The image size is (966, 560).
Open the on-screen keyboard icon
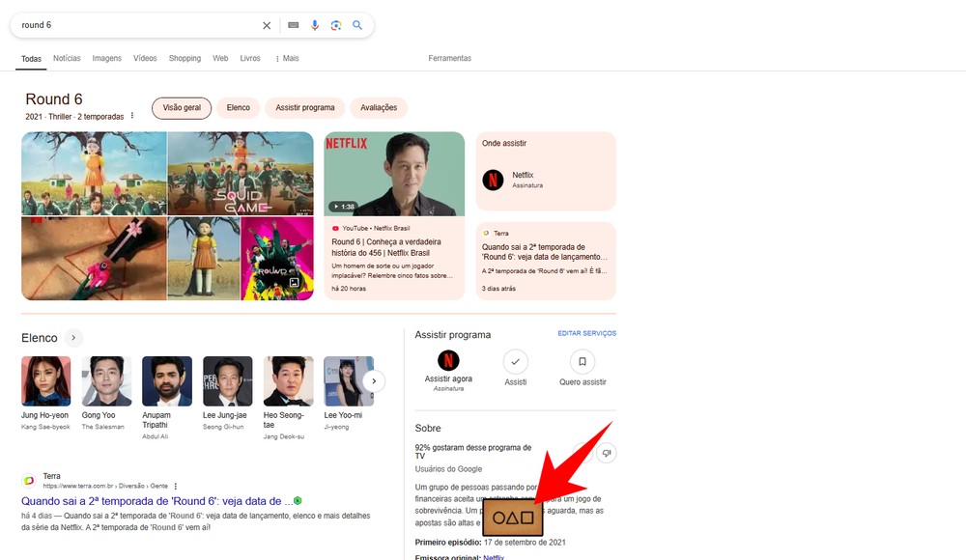[294, 25]
